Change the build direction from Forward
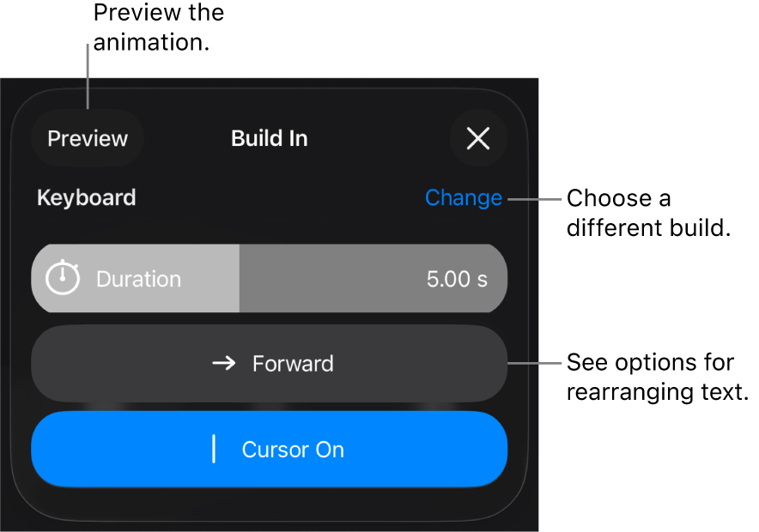The image size is (759, 532). click(x=270, y=363)
